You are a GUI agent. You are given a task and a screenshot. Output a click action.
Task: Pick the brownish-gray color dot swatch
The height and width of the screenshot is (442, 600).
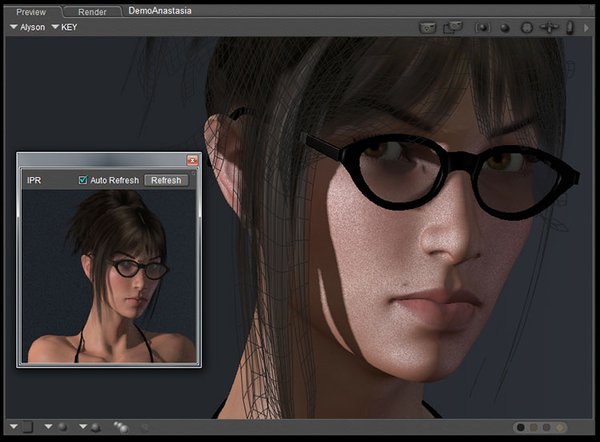[x=547, y=427]
